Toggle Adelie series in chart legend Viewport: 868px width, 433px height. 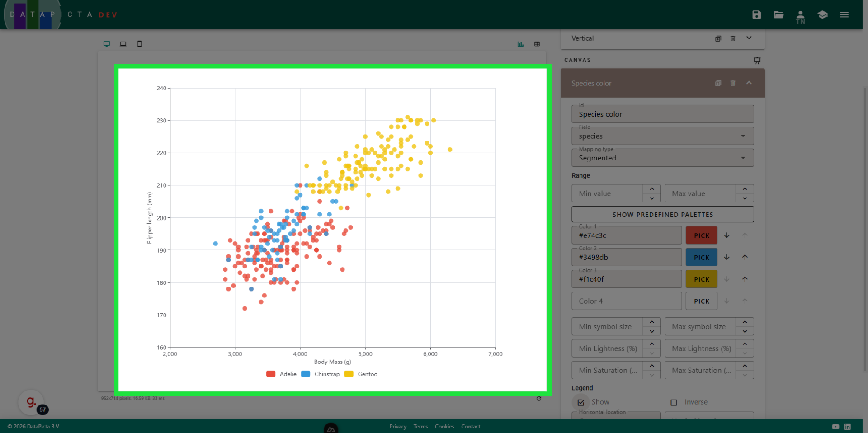[282, 374]
